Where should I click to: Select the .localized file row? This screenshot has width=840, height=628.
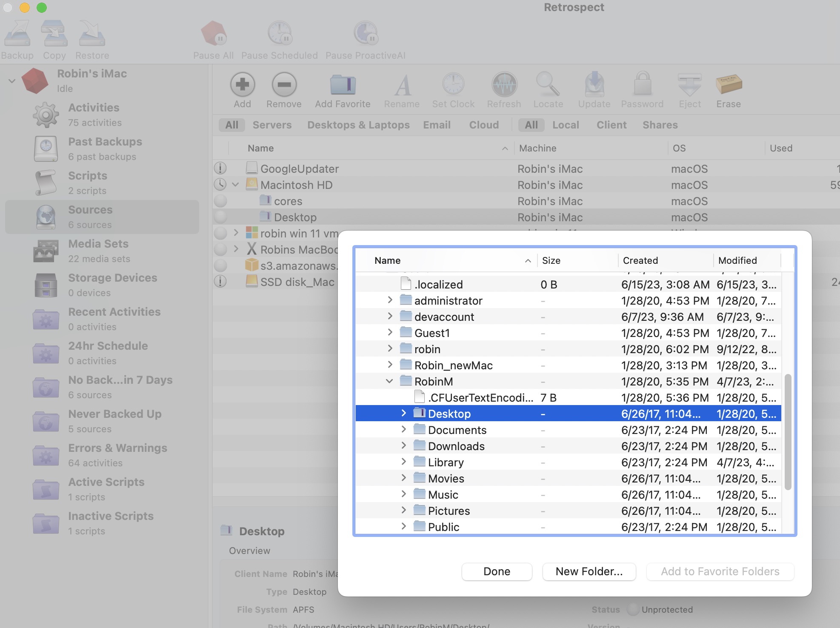568,284
